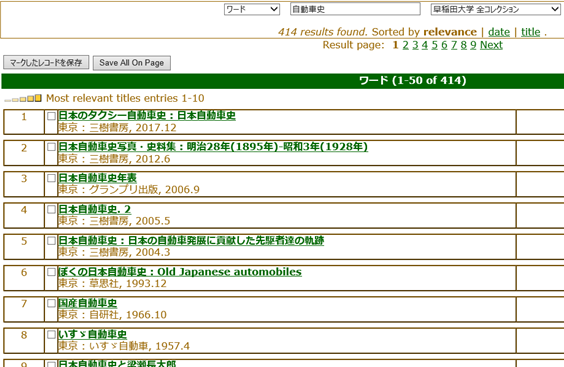Open the 日本自動車史. 2 record
This screenshot has height=367, width=564.
[x=94, y=209]
